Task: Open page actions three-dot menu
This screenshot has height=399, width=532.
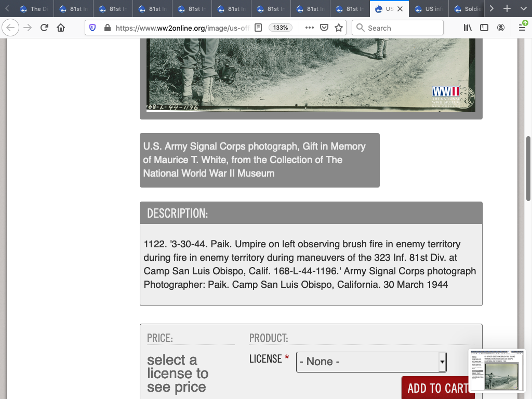Action: click(x=310, y=28)
